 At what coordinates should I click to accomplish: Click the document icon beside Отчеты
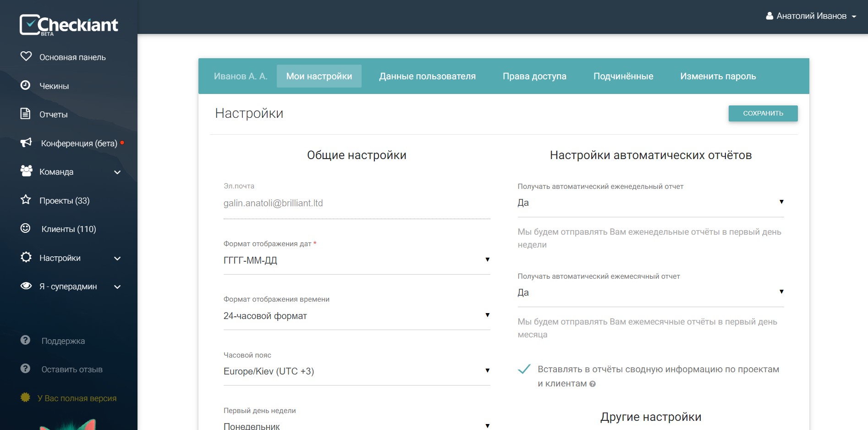(26, 114)
